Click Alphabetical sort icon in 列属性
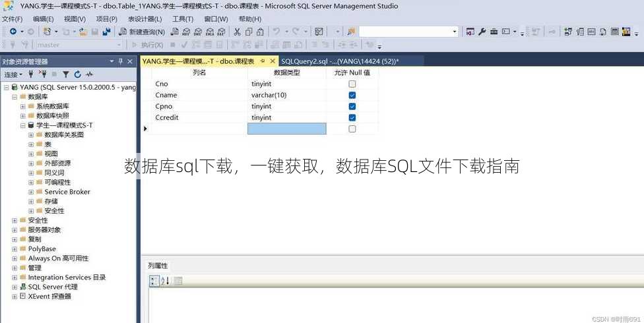 [x=165, y=281]
